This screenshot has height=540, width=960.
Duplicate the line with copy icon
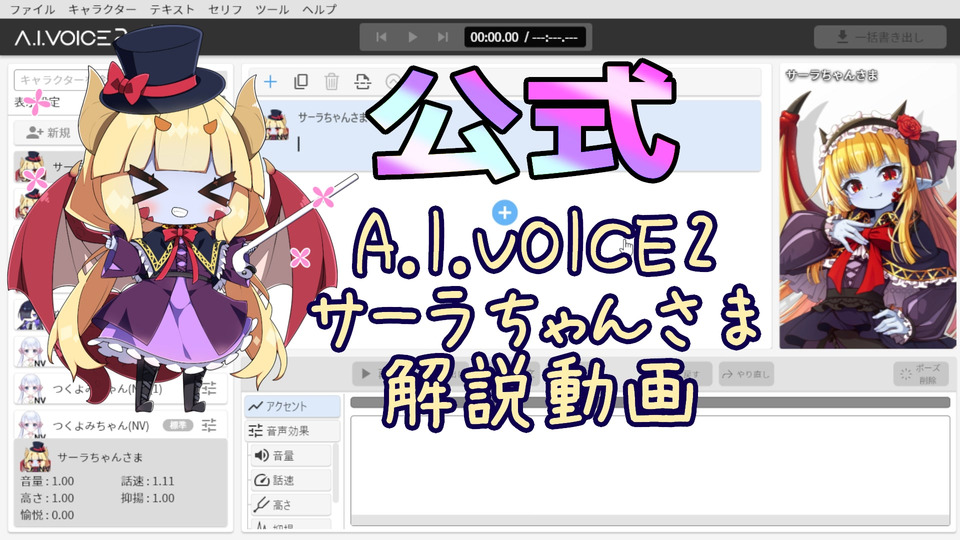click(x=301, y=81)
